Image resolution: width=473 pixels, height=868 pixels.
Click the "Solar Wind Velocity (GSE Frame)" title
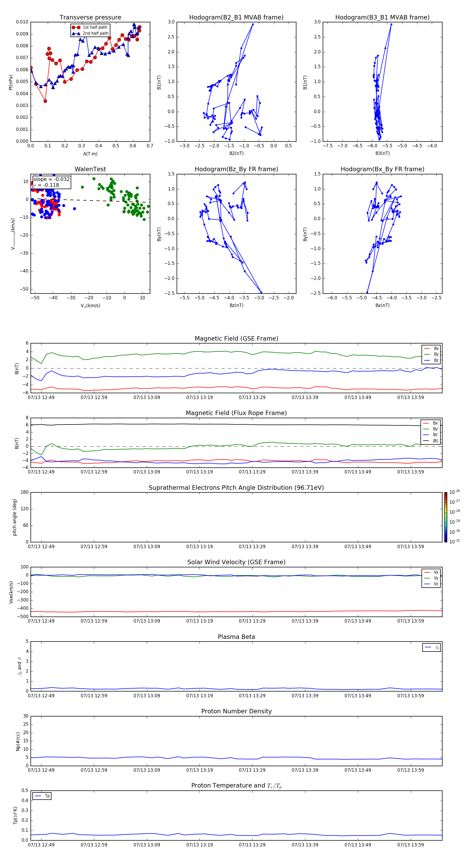pos(236,562)
